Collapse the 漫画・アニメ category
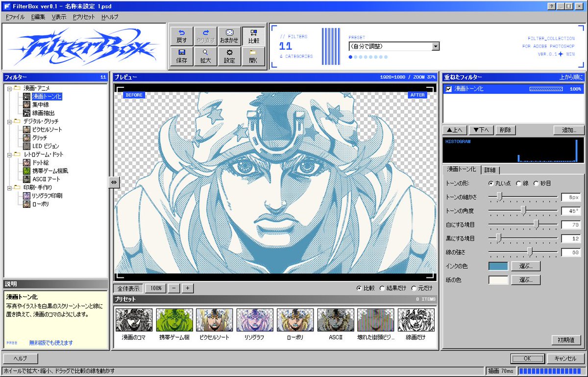 point(9,88)
